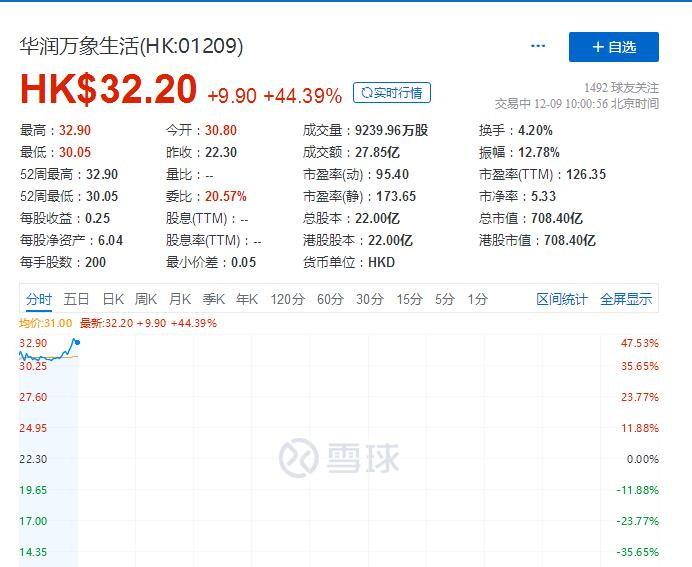Switch to the 120分 chart tab
Image resolution: width=692 pixels, height=567 pixels.
pyautogui.click(x=287, y=299)
